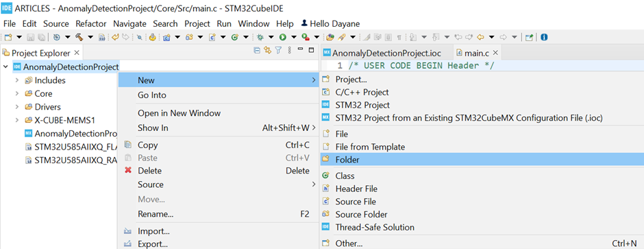Click the Open Element toolbar icon
Image resolution: width=644 pixels, height=249 pixels.
pos(330,37)
